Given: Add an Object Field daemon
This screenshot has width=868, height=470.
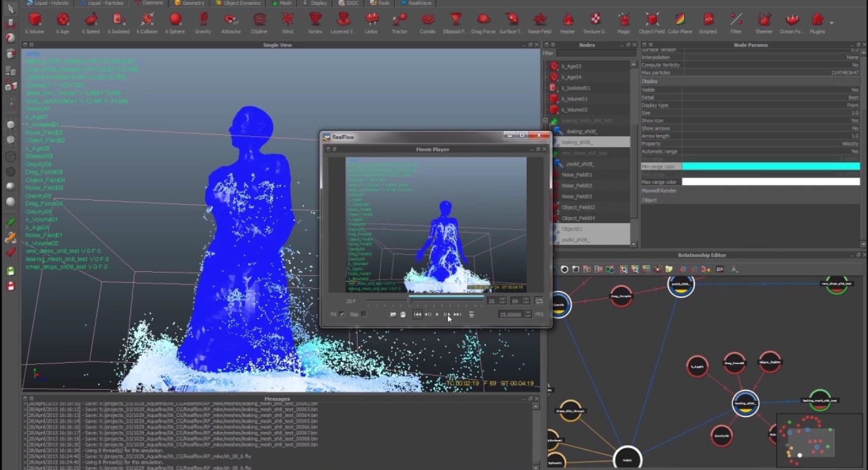Looking at the screenshot, I should (651, 23).
